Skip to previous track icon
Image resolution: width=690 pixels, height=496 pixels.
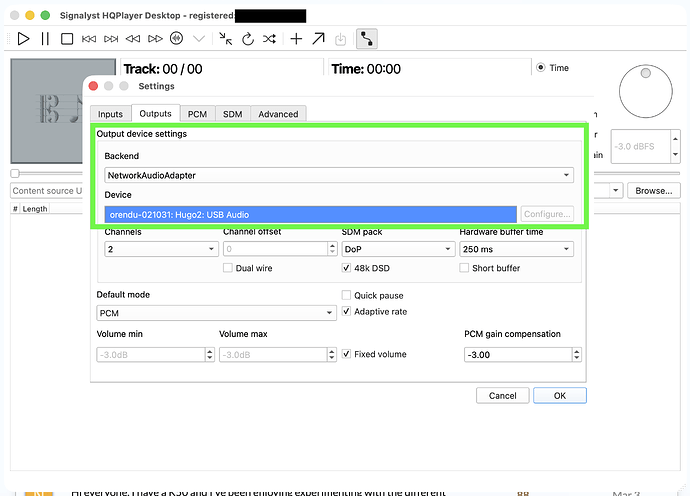[89, 39]
